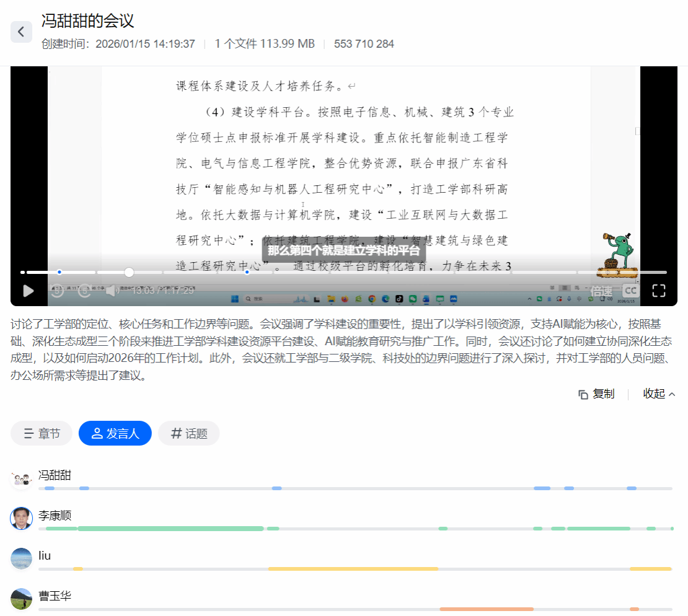Jump to liu's long yellow speaking segment
688x616 pixels.
[x=353, y=568]
